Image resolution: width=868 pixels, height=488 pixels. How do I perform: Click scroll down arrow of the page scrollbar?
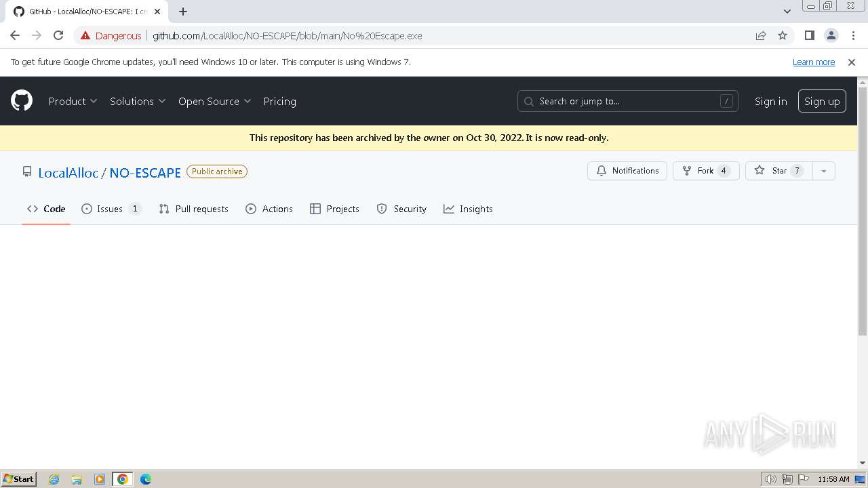click(x=863, y=463)
